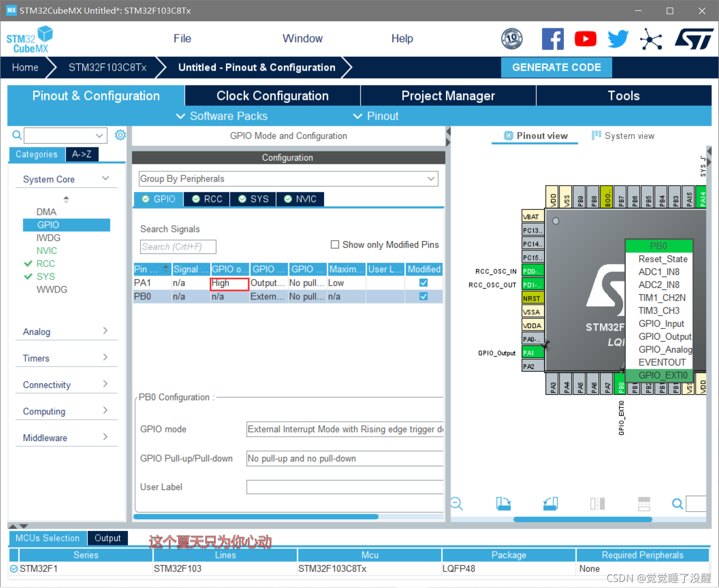
Task: Zoom out the pinout view
Action: (x=456, y=504)
